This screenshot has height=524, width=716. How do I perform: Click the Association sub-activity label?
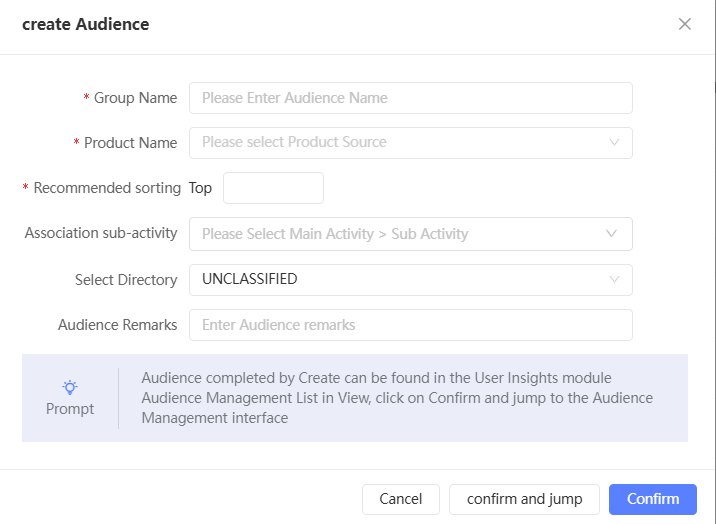coord(101,233)
